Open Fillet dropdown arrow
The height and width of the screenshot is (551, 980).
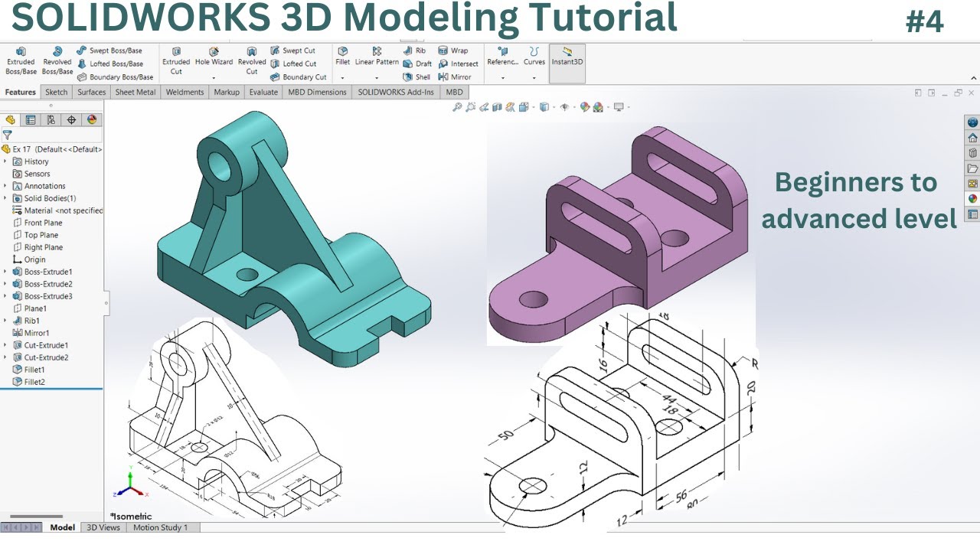tap(342, 77)
